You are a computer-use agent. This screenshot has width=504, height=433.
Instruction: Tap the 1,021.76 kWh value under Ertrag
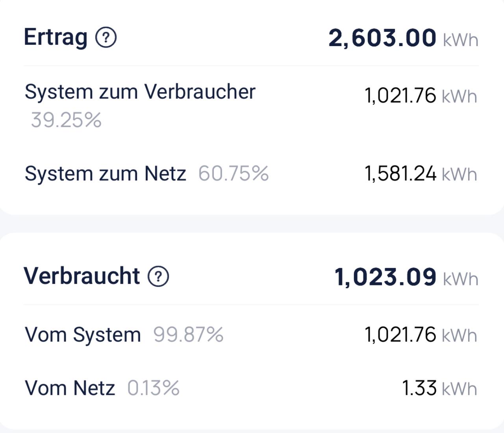[400, 96]
